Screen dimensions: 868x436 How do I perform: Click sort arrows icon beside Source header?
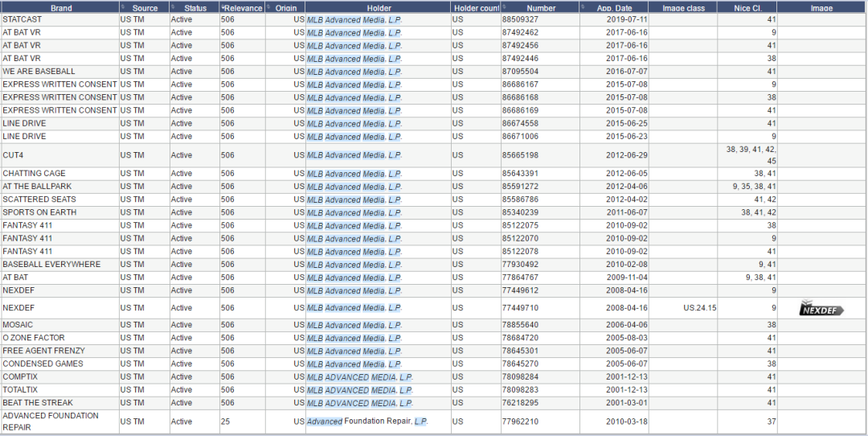point(122,6)
